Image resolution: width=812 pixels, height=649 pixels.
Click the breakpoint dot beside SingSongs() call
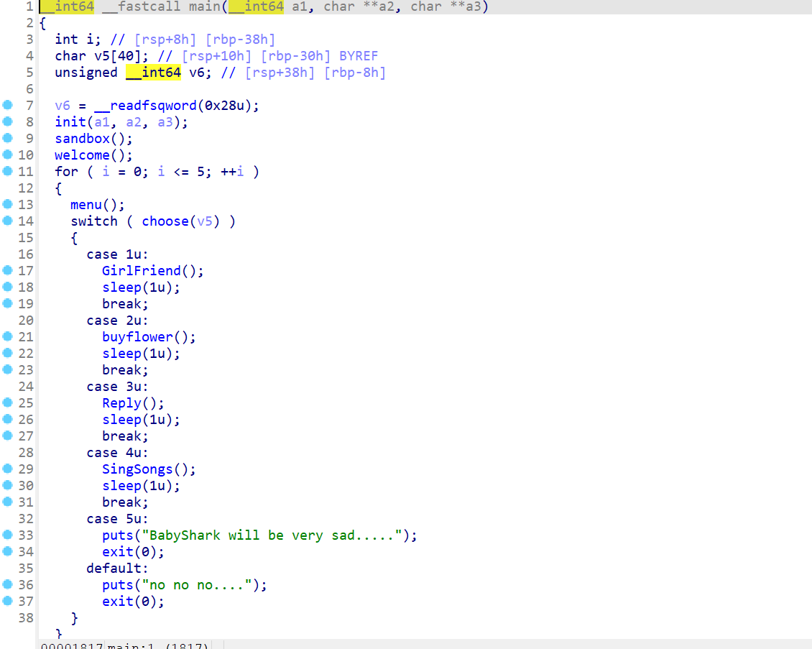8,469
